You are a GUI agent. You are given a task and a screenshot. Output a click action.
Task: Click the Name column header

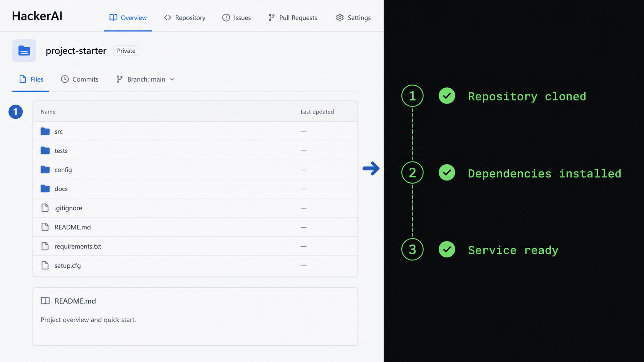[x=48, y=112]
